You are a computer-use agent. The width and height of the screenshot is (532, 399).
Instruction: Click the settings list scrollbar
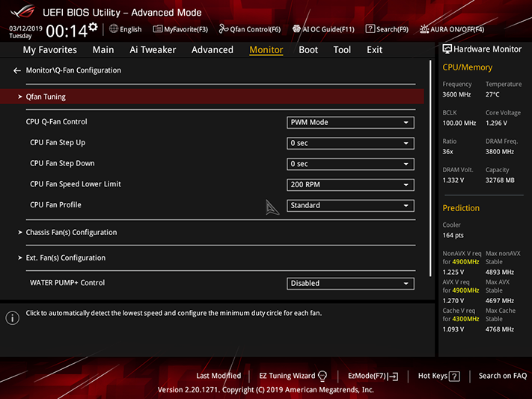tap(430, 168)
